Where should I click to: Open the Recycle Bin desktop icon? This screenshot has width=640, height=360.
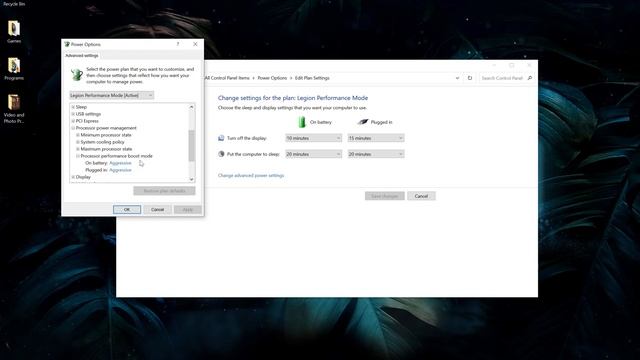14,4
